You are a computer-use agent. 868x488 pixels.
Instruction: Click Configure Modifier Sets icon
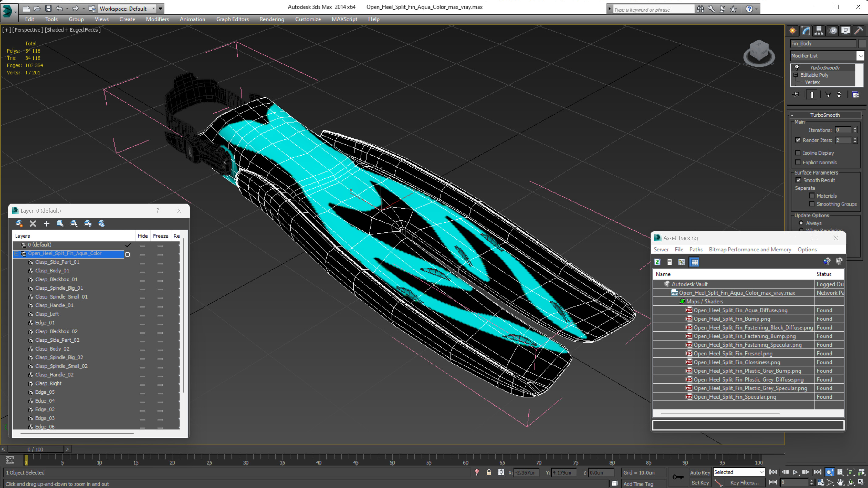pyautogui.click(x=855, y=94)
